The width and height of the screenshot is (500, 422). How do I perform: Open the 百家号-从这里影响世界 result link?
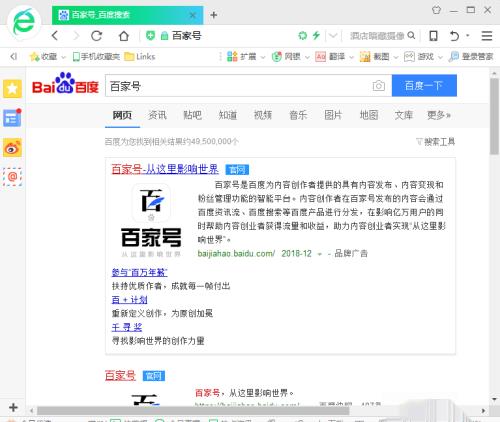click(x=165, y=169)
